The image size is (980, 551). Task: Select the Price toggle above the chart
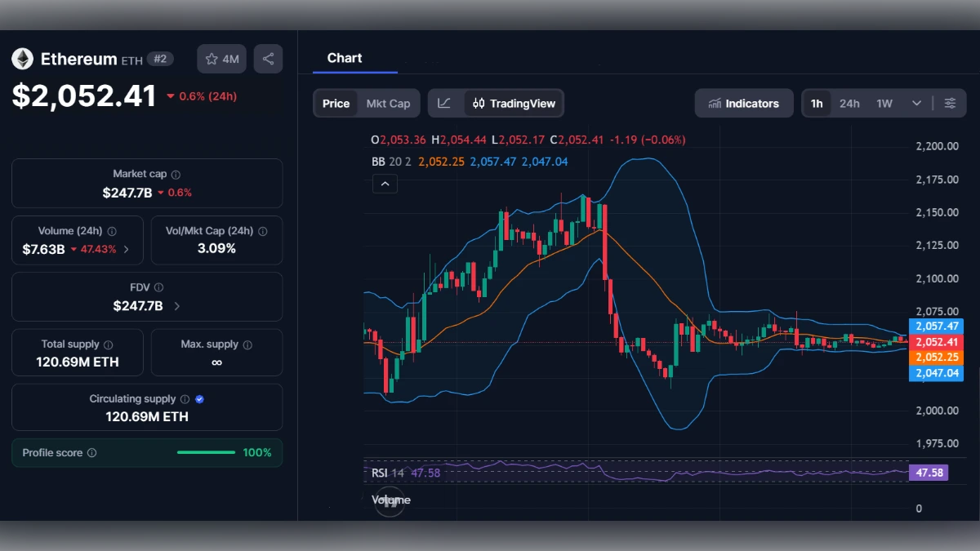335,103
